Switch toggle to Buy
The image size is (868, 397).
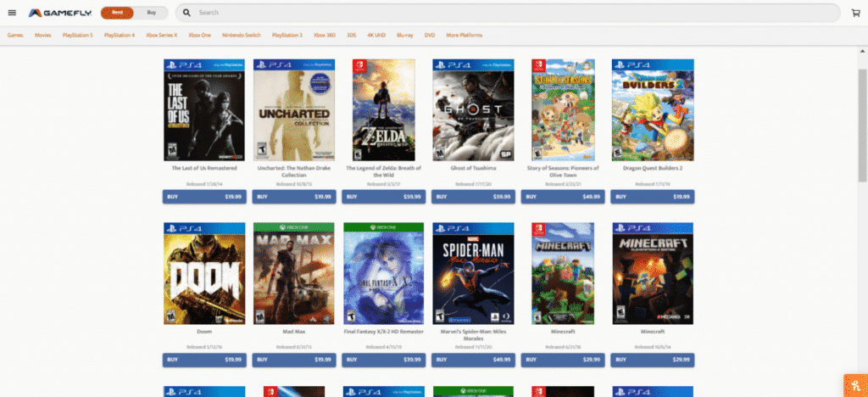tap(151, 13)
